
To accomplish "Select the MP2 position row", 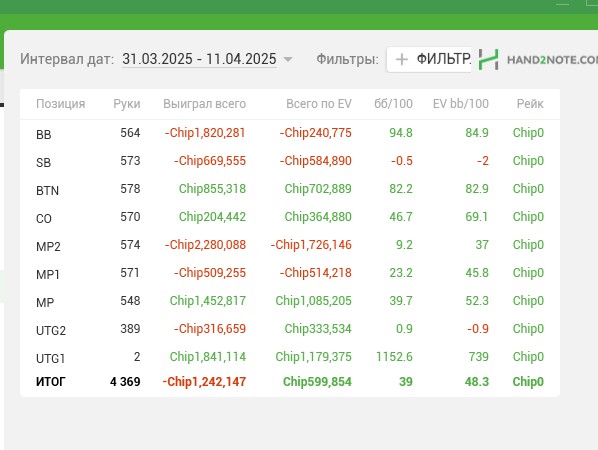I will click(290, 245).
